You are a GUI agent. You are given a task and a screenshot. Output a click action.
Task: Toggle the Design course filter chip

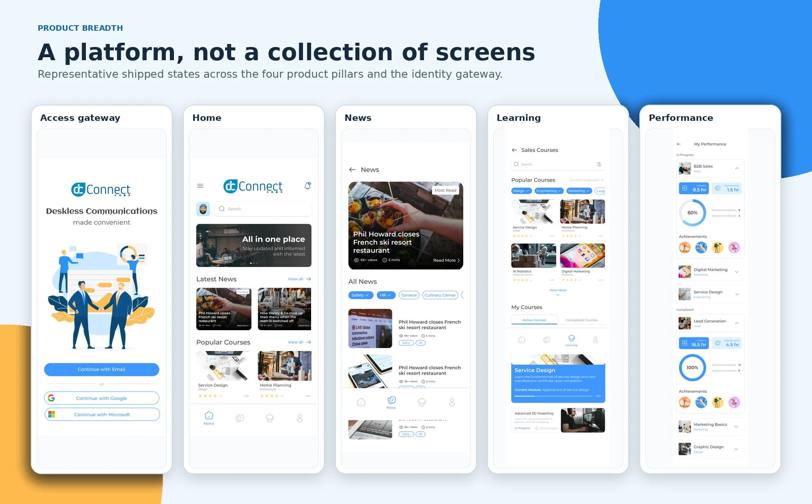pyautogui.click(x=521, y=191)
